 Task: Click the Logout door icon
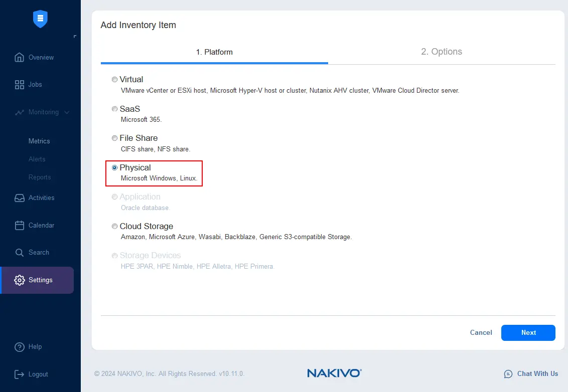click(20, 374)
